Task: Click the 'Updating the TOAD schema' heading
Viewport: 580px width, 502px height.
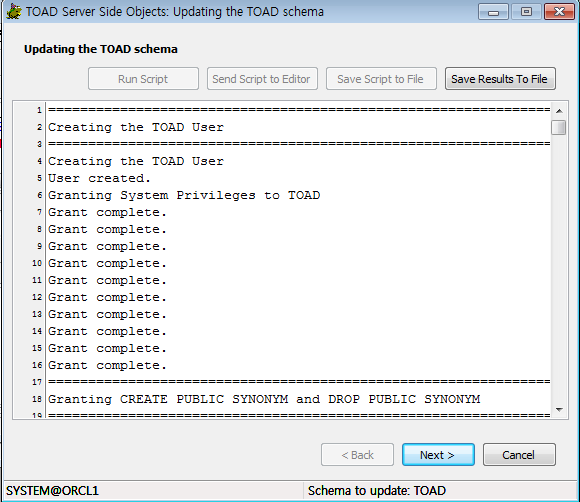Action: coord(101,49)
